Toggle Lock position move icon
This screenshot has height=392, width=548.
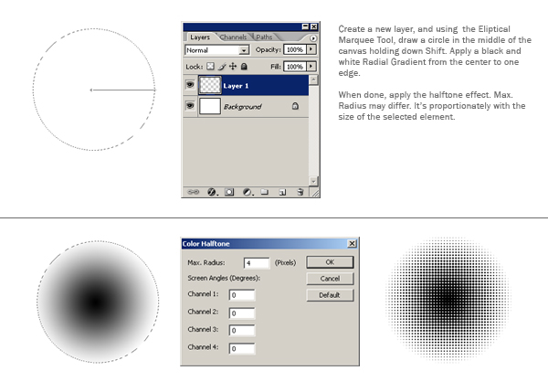pyautogui.click(x=233, y=66)
